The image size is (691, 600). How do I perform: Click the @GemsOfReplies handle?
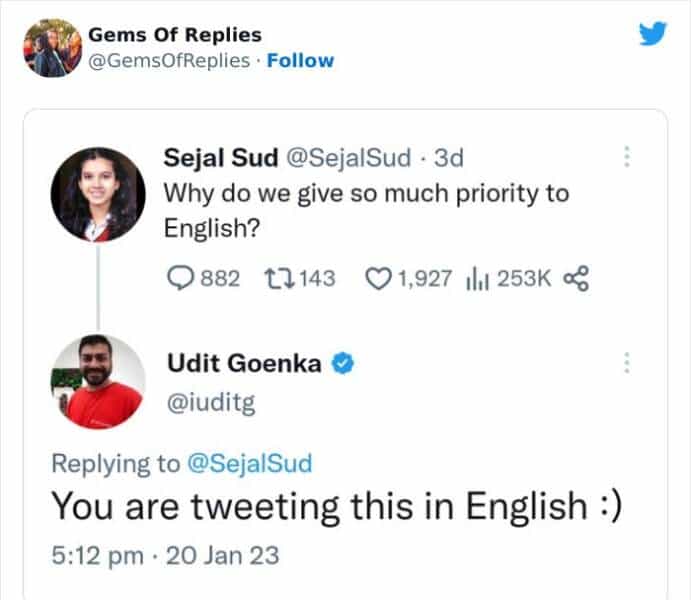tap(169, 60)
